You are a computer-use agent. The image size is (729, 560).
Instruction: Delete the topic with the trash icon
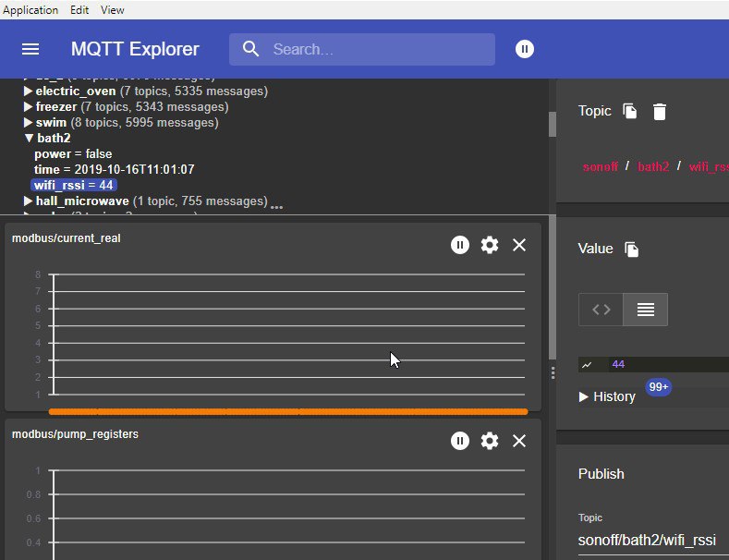[x=660, y=112]
